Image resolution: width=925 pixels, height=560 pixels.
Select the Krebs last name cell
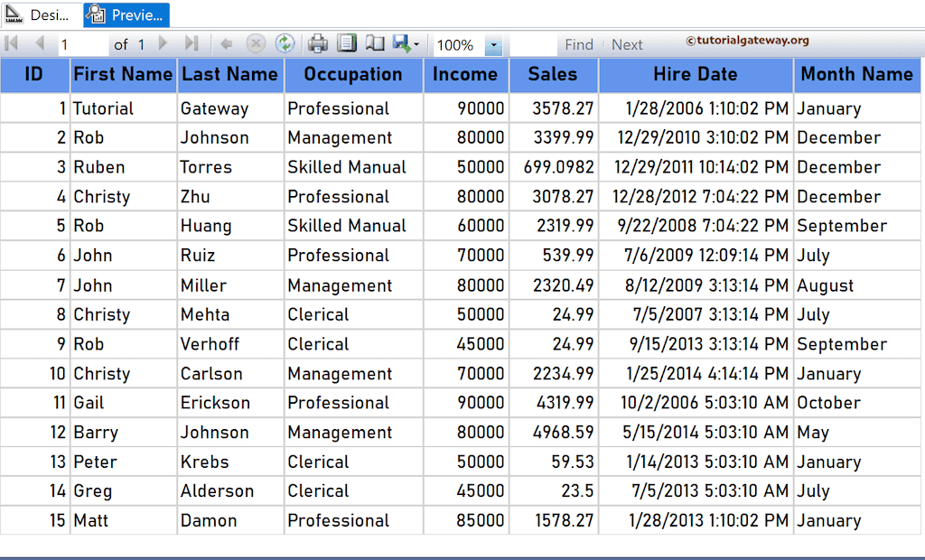[x=230, y=462]
